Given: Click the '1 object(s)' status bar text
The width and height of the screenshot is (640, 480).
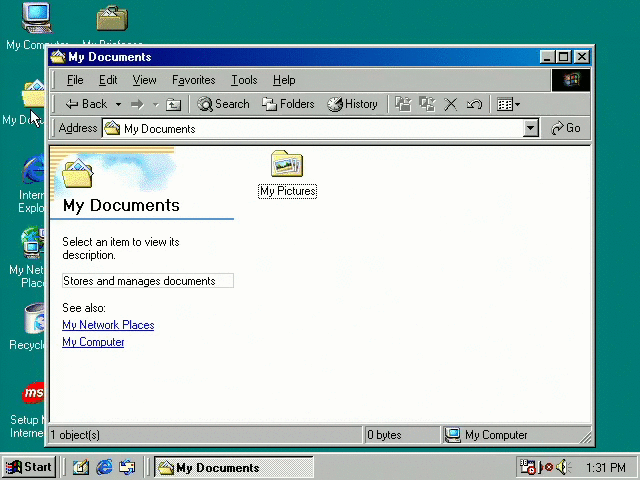Looking at the screenshot, I should click(x=75, y=435).
